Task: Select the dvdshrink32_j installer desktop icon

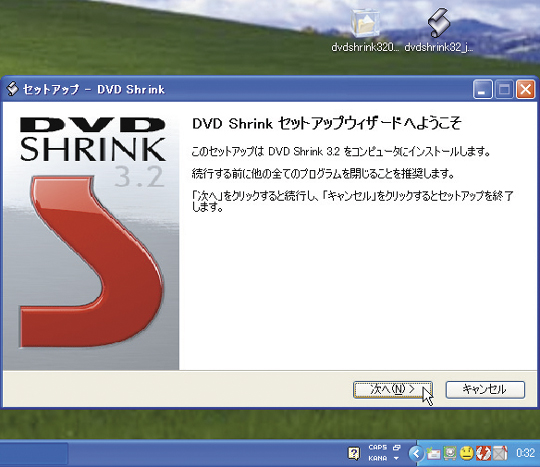Action: [x=438, y=30]
